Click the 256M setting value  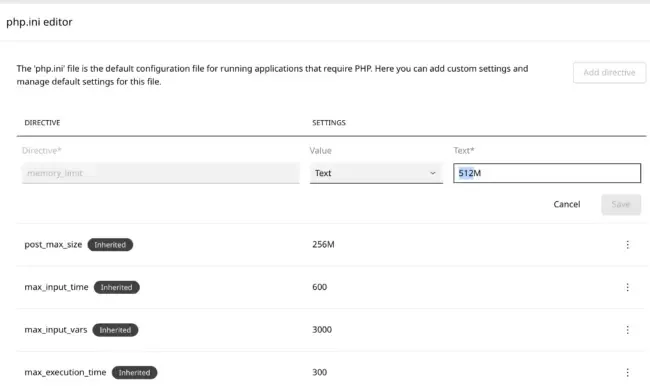tap(323, 245)
